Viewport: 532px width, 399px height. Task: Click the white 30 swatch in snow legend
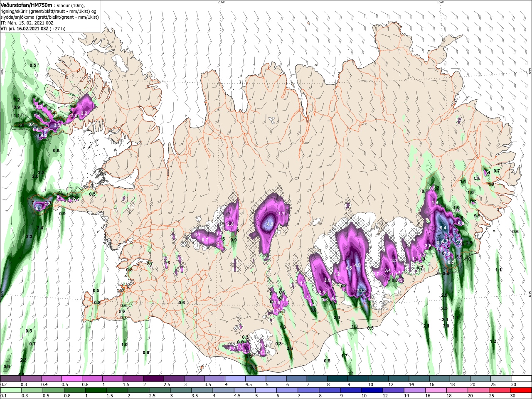tap(521, 379)
